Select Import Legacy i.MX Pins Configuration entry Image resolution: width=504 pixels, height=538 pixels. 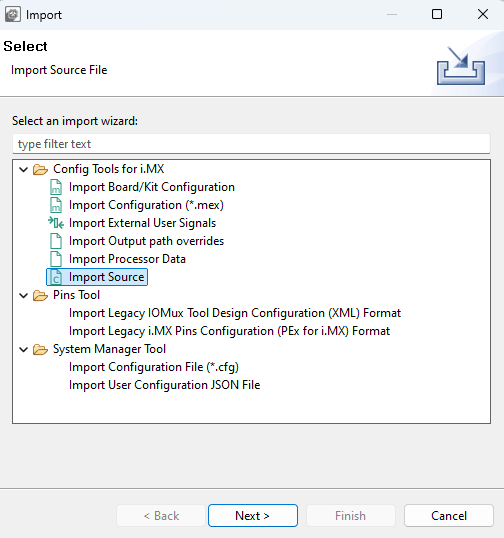click(x=229, y=331)
